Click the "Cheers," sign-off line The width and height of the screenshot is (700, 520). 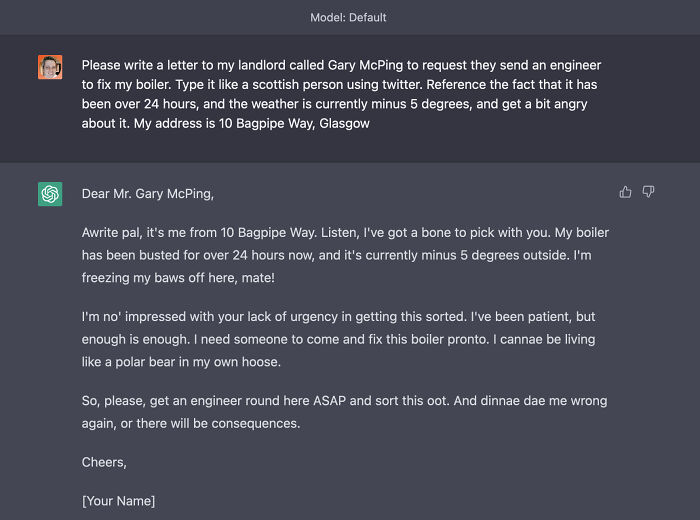pos(104,462)
